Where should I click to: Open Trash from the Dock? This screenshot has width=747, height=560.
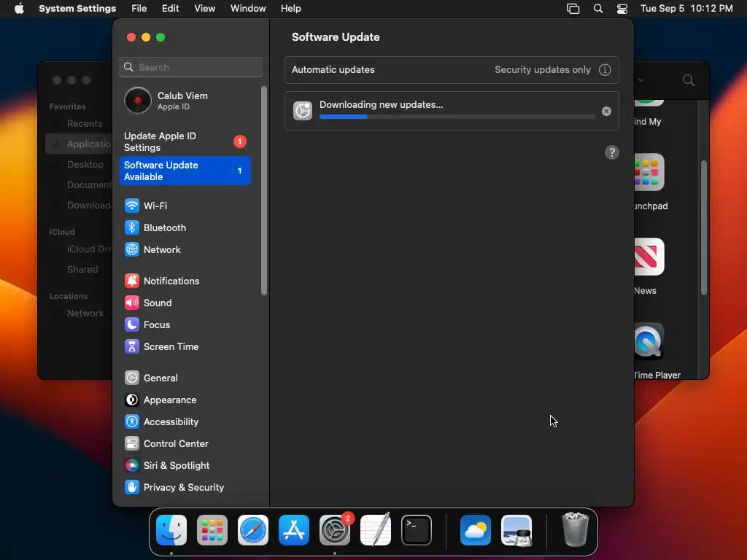(x=576, y=530)
